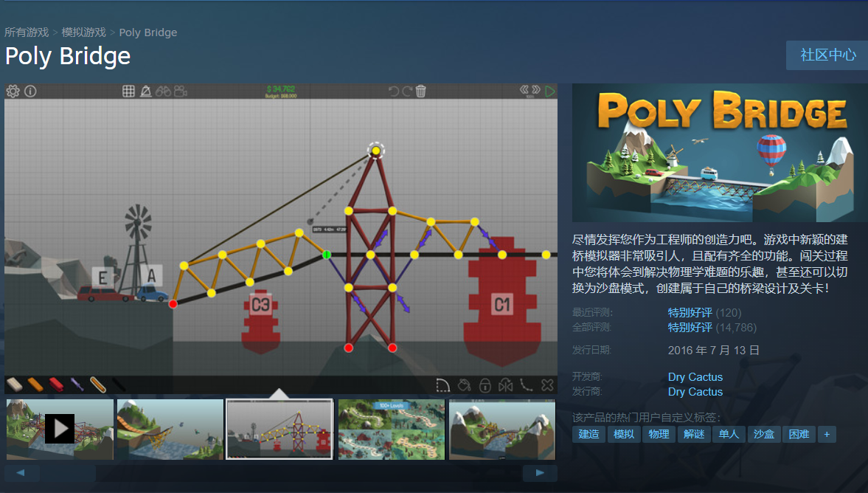Viewport: 868px width, 493px height.
Task: Open the 所有游戏 breadcrumb link
Action: (27, 32)
